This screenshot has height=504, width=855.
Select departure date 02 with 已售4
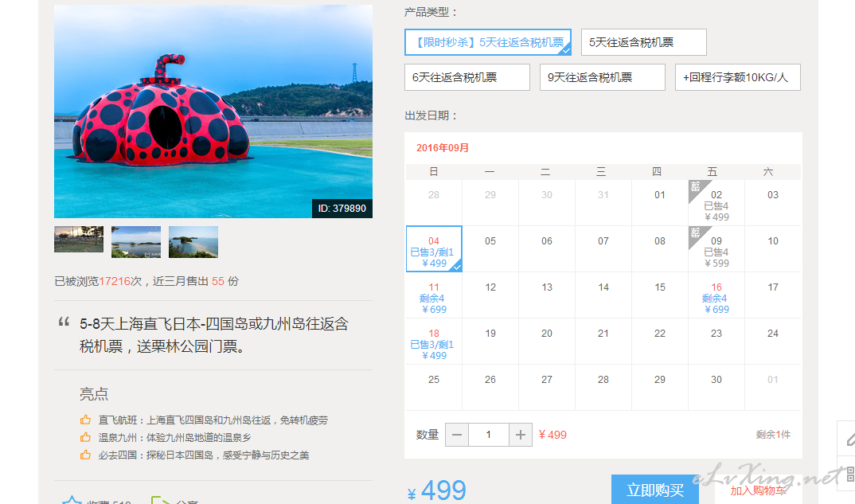pyautogui.click(x=716, y=203)
